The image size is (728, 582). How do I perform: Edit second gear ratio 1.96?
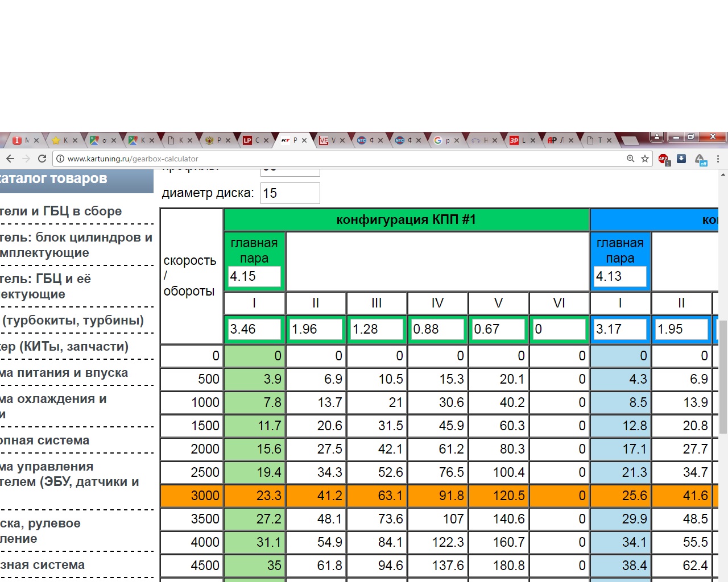(x=316, y=329)
